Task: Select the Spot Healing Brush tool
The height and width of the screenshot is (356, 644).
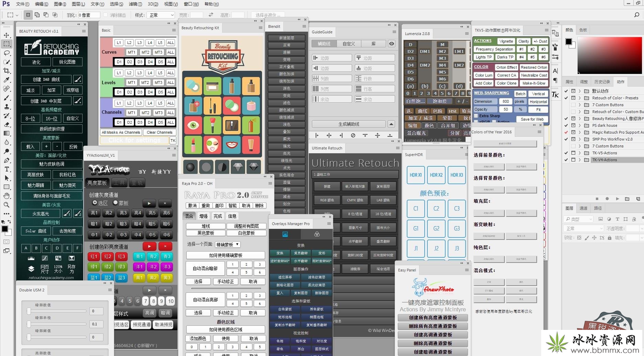Action: [7, 89]
